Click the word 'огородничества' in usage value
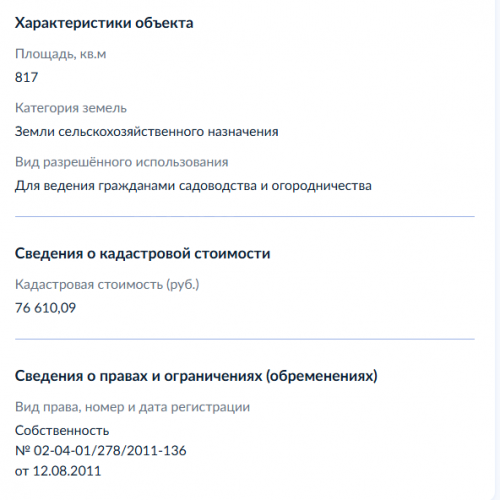 coord(321,186)
